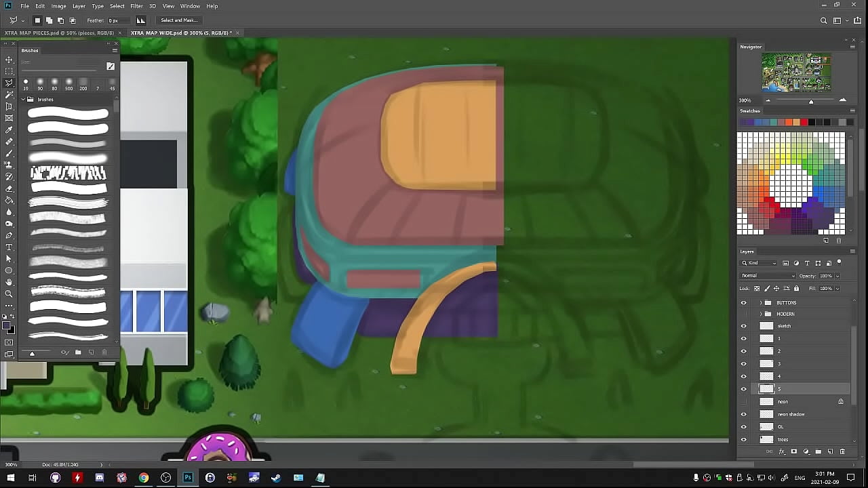Choose the Zoom tool in toolbar
Screen dimensions: 868x488
(x=9, y=293)
